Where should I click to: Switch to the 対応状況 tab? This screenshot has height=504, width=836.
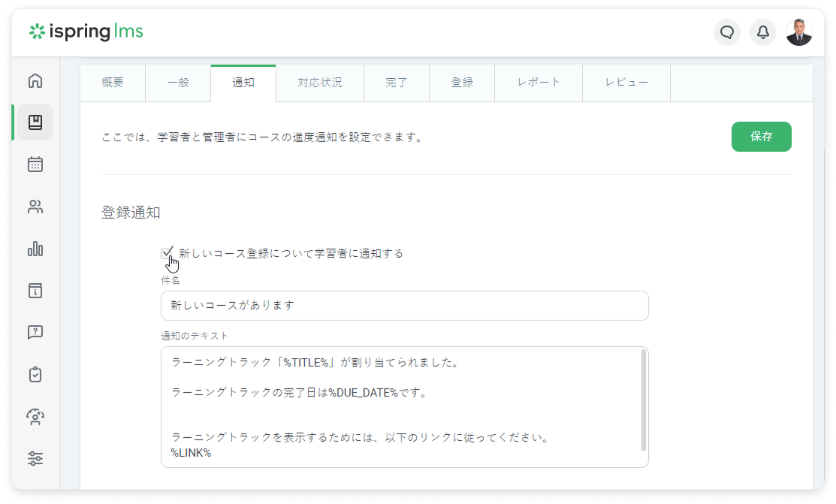pyautogui.click(x=319, y=83)
